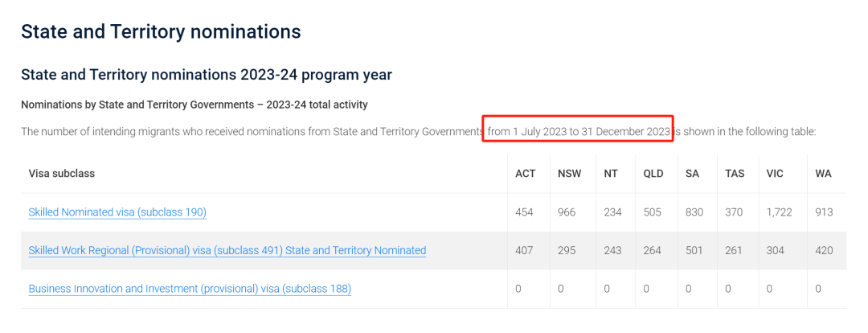
Task: Click the SA column header
Action: (692, 174)
